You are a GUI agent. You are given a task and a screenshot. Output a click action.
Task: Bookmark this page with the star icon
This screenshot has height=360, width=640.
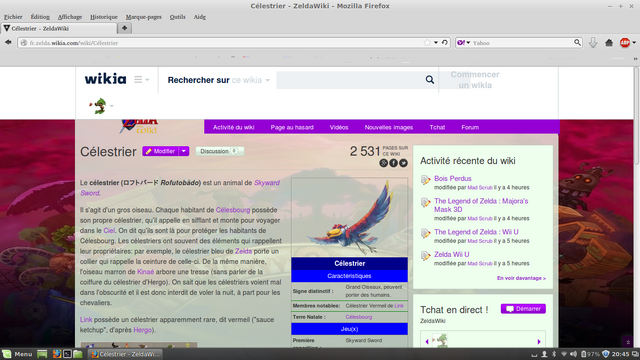click(x=427, y=42)
